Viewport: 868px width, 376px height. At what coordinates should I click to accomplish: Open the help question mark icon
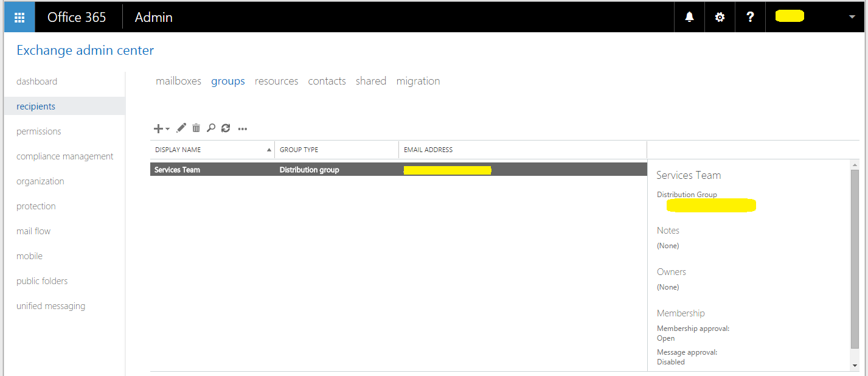(x=749, y=16)
